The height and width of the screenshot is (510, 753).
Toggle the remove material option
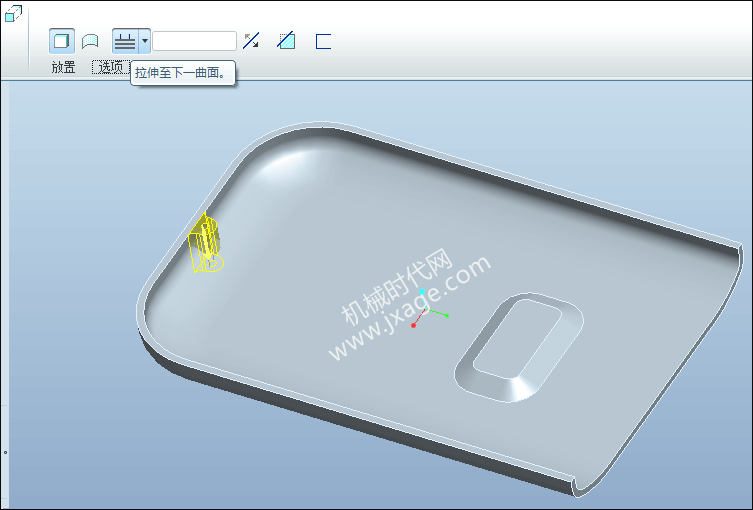[287, 41]
